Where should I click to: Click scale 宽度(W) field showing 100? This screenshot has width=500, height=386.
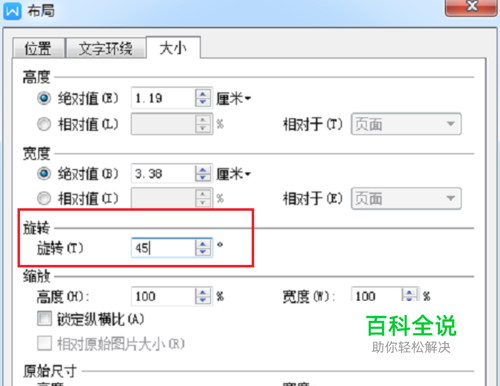(x=376, y=295)
